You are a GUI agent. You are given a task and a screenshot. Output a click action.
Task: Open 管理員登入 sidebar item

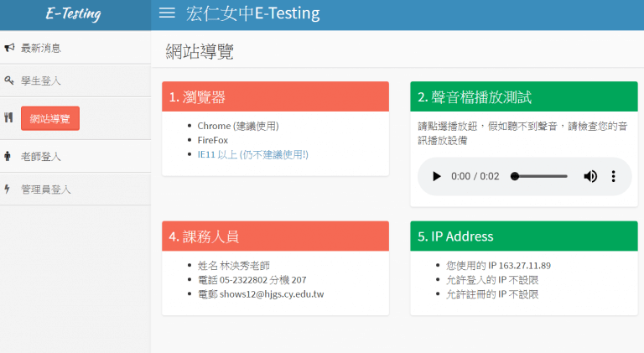pyautogui.click(x=46, y=189)
